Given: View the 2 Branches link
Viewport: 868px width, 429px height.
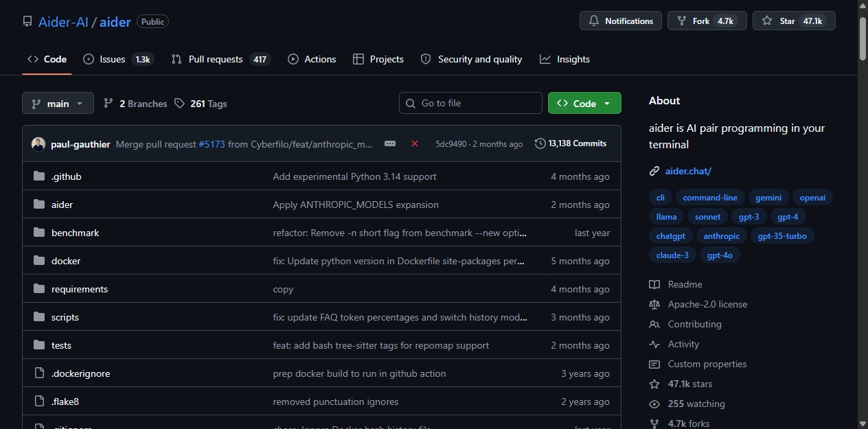Looking at the screenshot, I should point(135,104).
